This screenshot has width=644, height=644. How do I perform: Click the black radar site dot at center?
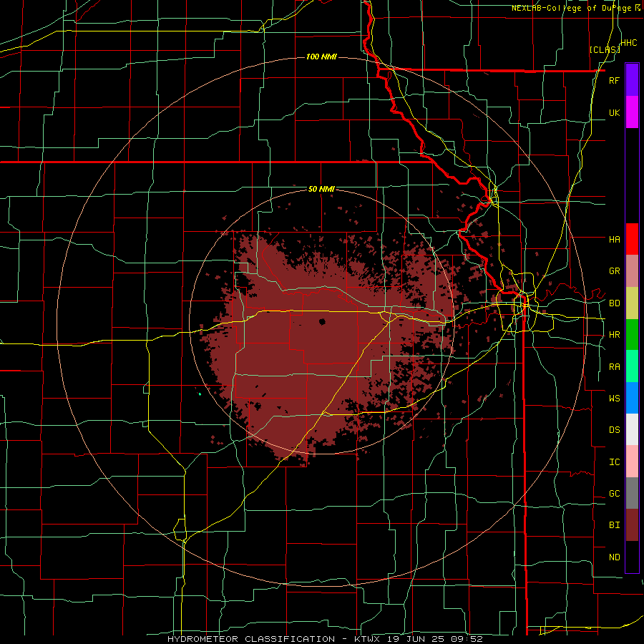tap(322, 321)
